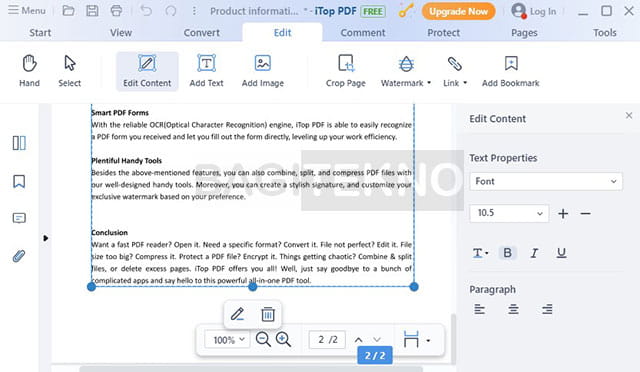Viewport: 640px width, 372px height.
Task: Open the three-dot more options
Action: (x=194, y=11)
